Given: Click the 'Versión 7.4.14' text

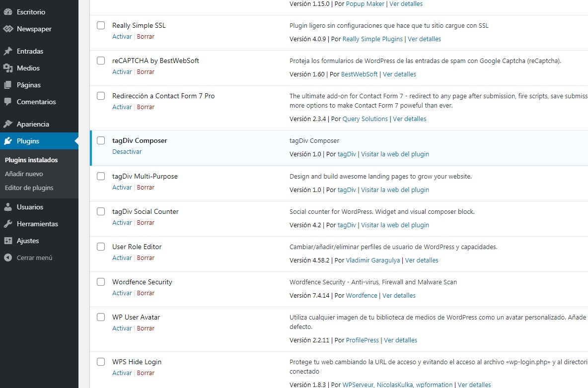Looking at the screenshot, I should tap(309, 296).
